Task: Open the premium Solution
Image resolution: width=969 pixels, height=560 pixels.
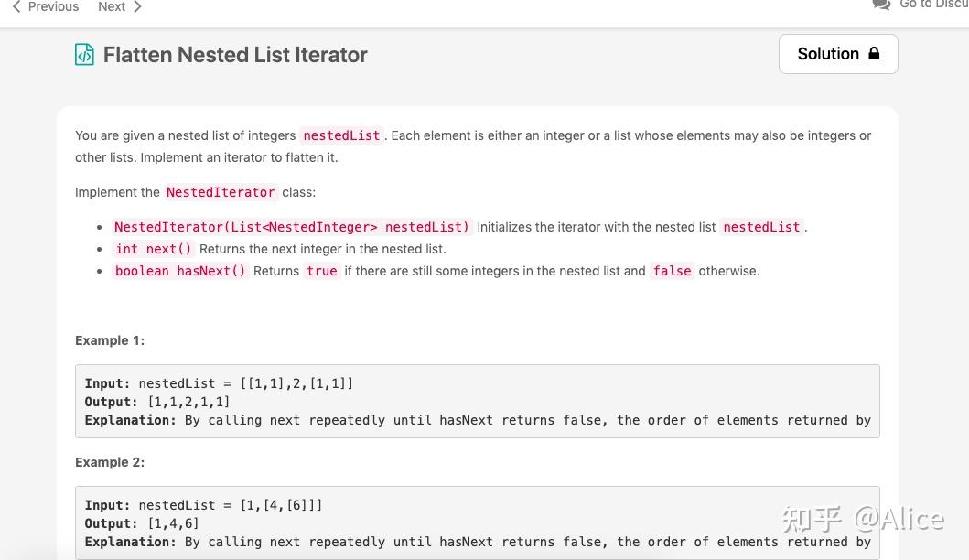Action: pos(837,53)
